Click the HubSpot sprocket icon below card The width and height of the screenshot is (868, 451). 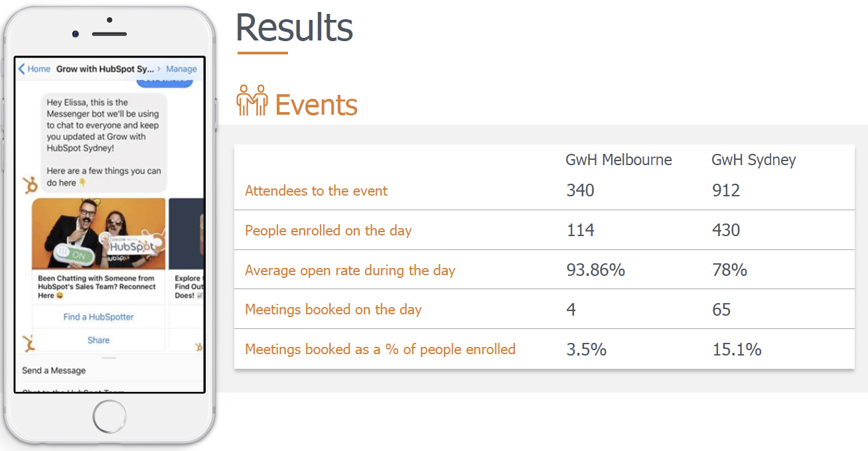pyautogui.click(x=28, y=342)
